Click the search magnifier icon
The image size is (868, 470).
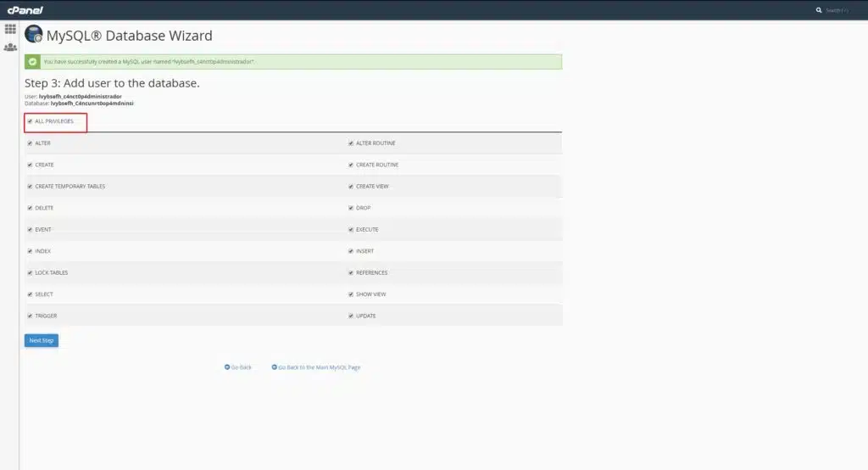[819, 10]
